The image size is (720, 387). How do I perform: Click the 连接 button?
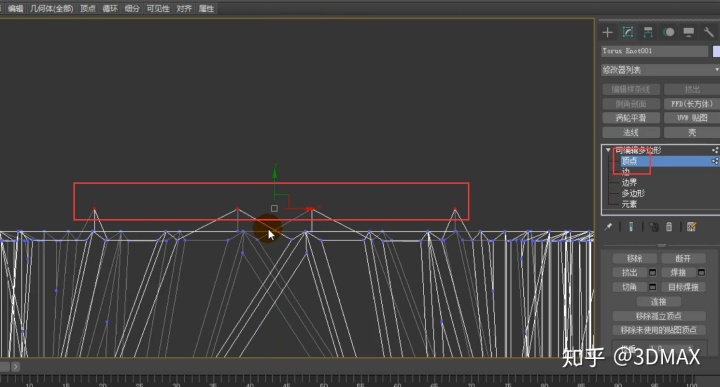(x=658, y=302)
